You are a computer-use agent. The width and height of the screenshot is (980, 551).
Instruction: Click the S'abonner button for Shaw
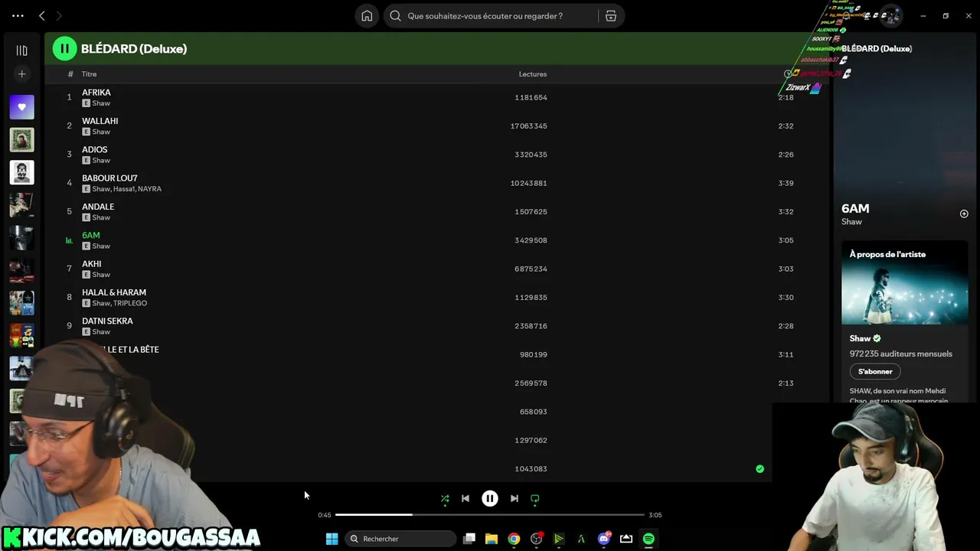click(x=875, y=372)
